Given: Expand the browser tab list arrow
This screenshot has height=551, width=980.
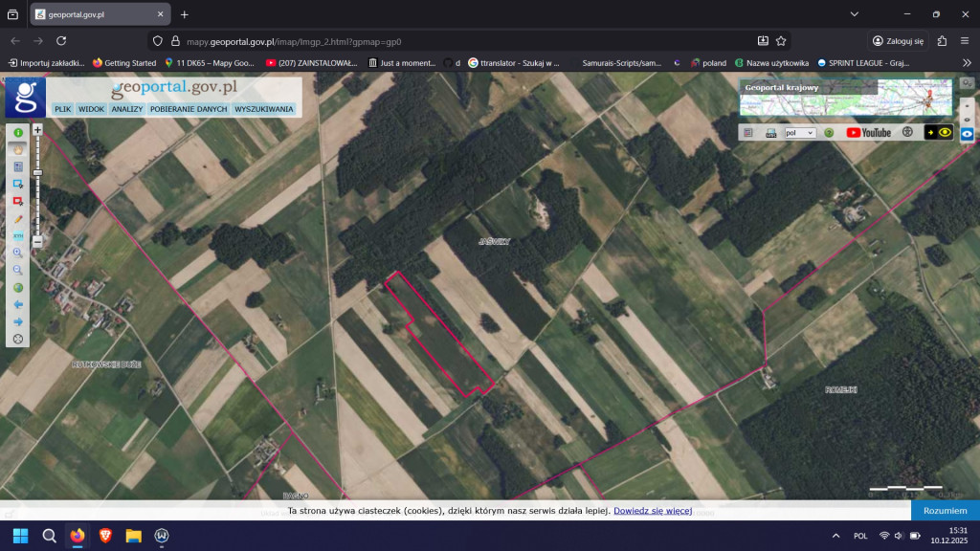Looking at the screenshot, I should coord(12,14).
